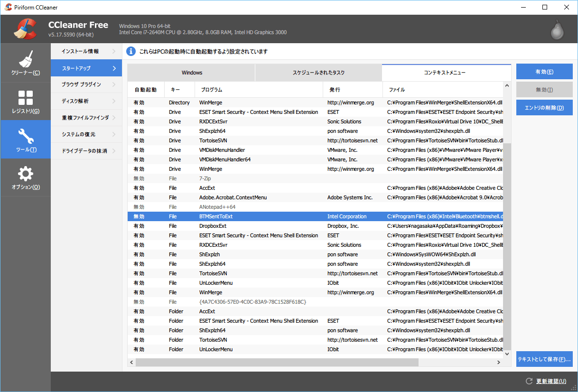Select the コンテキストメニュー tab

[447, 73]
